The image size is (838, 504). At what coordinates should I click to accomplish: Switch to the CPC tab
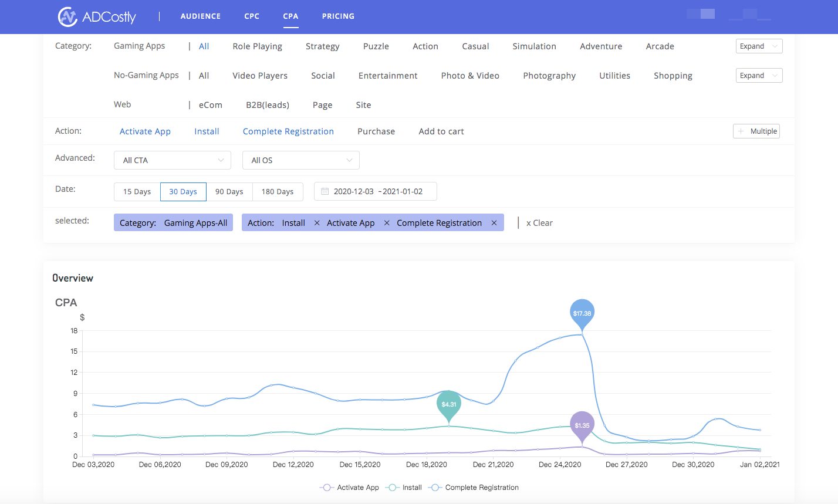[x=252, y=16]
